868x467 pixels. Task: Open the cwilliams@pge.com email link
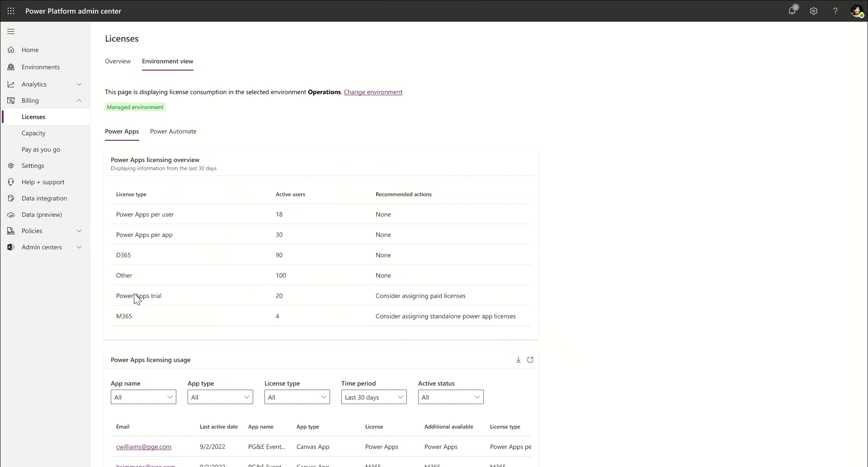144,447
